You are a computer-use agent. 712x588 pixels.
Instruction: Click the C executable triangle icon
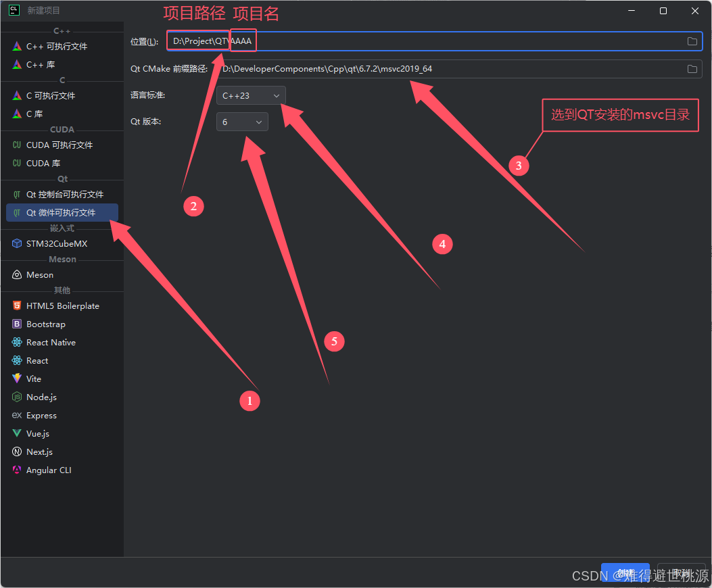(x=17, y=95)
